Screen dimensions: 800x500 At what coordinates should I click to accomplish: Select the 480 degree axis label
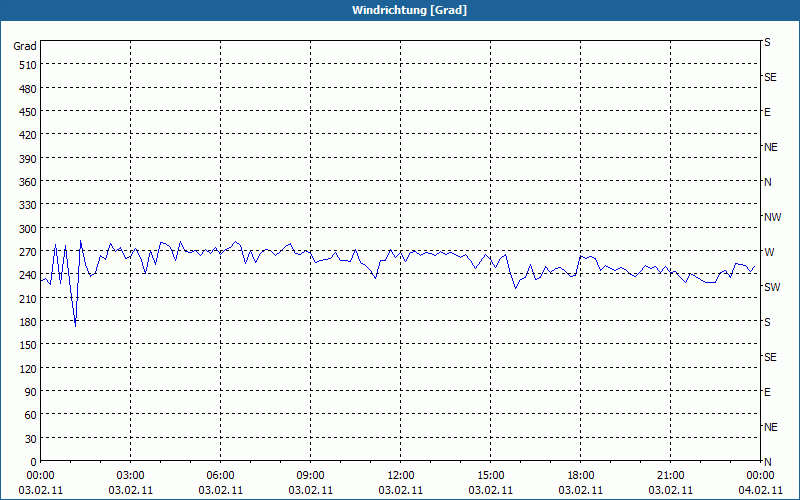tap(28, 89)
